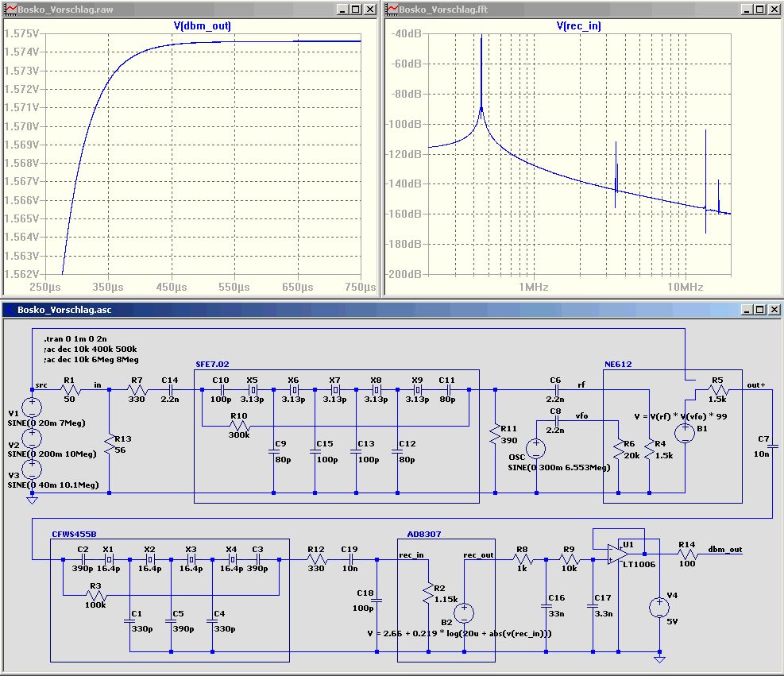Screen dimensions: 784x676
Task: Close the Bosko_Vorschlag.fft window
Action: [x=774, y=10]
